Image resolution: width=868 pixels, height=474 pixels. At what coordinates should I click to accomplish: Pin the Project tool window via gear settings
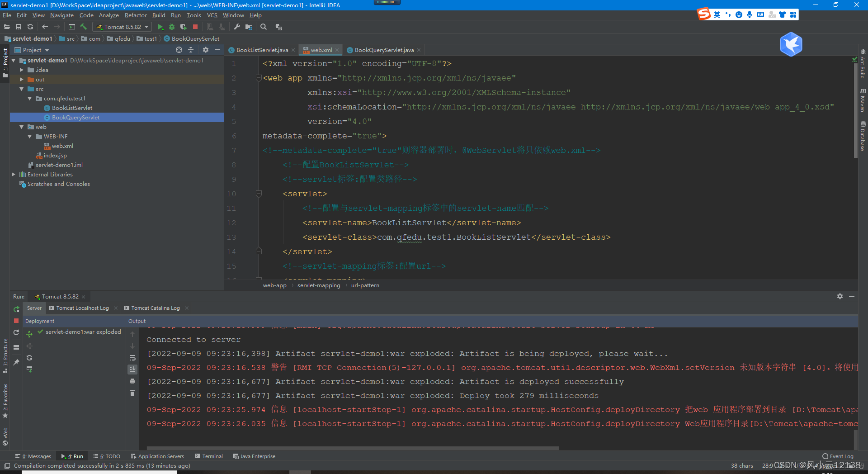pyautogui.click(x=206, y=50)
